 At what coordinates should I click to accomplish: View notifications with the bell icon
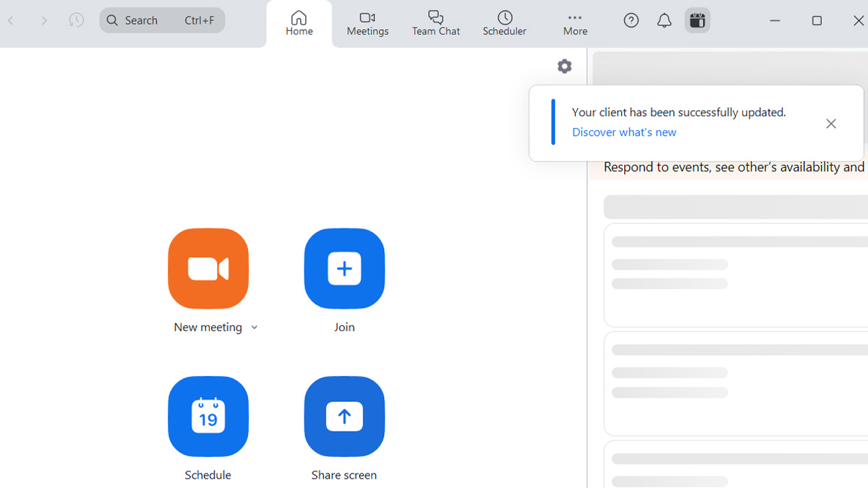(x=664, y=20)
